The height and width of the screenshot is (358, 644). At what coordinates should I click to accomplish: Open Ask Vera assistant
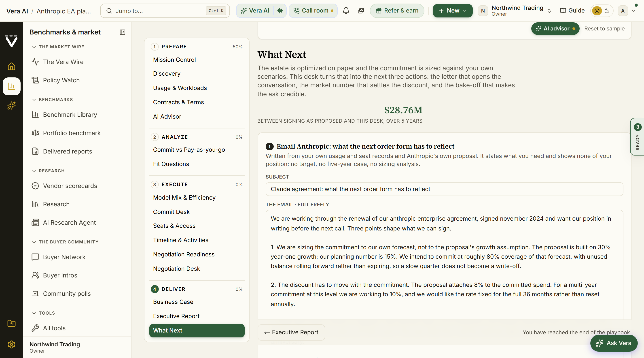point(614,343)
